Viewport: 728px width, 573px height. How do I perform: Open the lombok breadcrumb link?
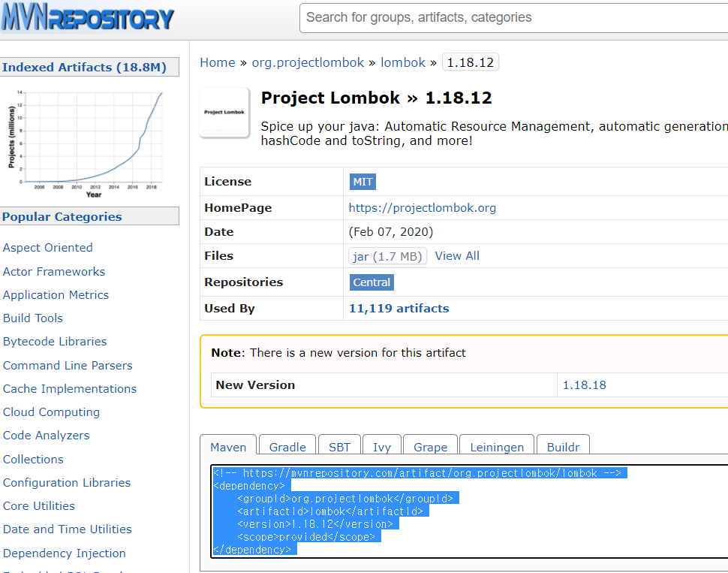[402, 62]
